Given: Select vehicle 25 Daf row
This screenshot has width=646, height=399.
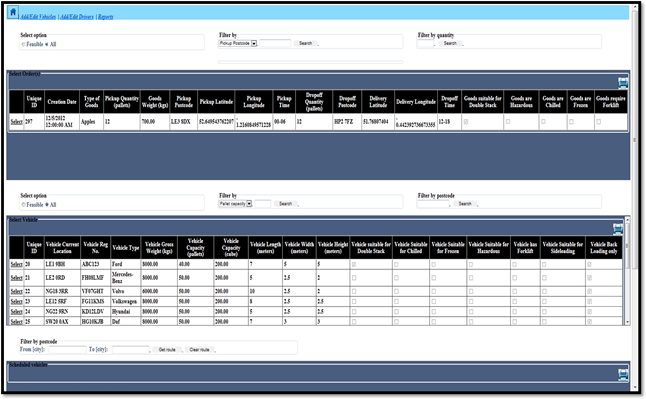Looking at the screenshot, I should click(x=16, y=322).
